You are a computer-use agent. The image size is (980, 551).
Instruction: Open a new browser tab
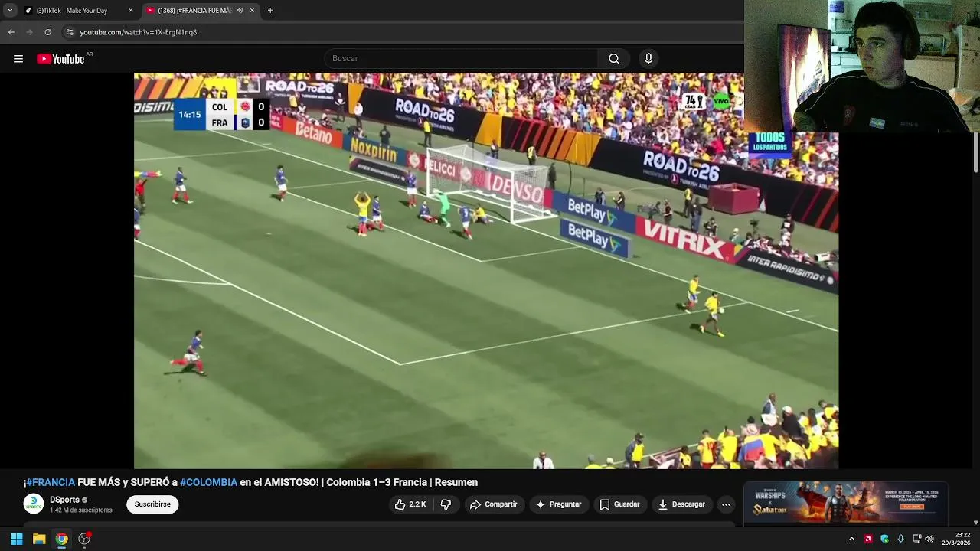(270, 11)
